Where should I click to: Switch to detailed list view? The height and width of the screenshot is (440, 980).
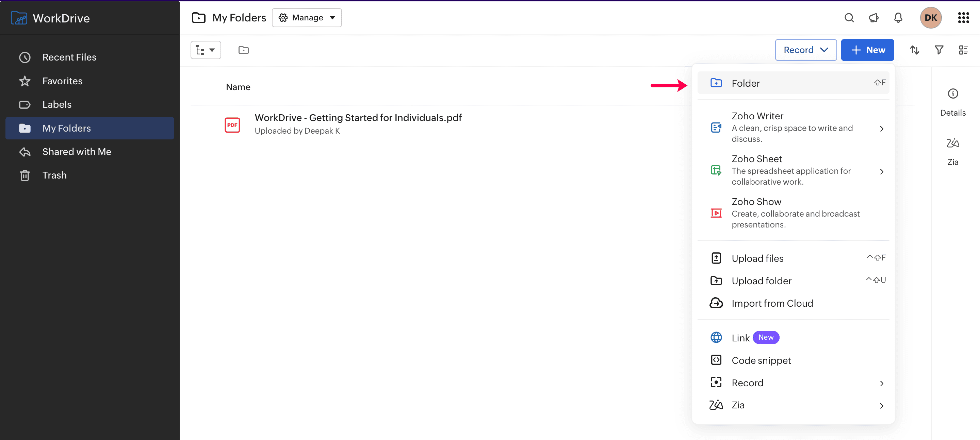964,50
